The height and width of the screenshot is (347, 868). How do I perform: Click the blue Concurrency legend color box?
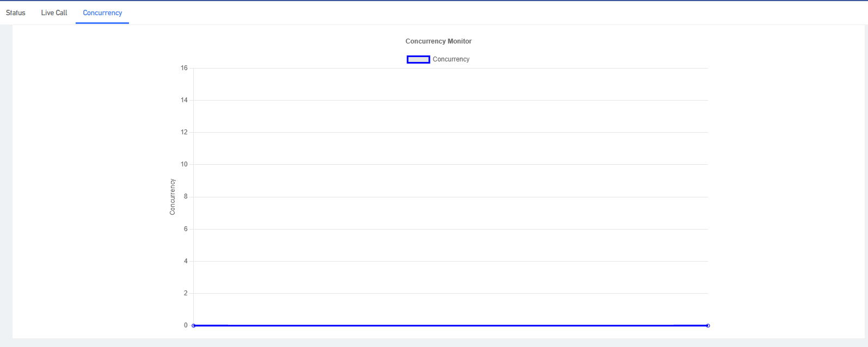[418, 59]
